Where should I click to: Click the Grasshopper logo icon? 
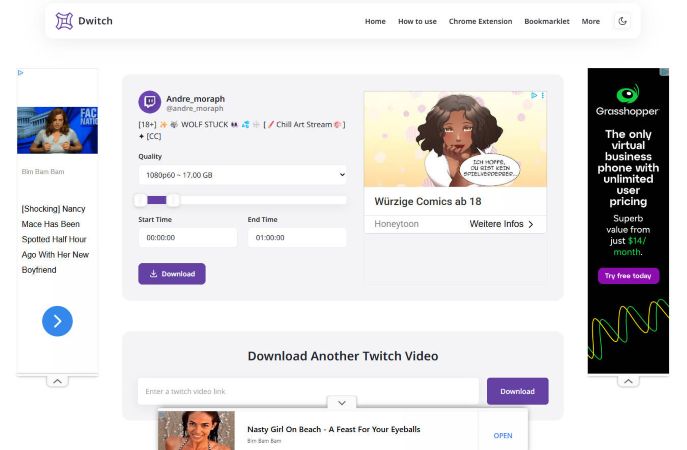pyautogui.click(x=628, y=94)
